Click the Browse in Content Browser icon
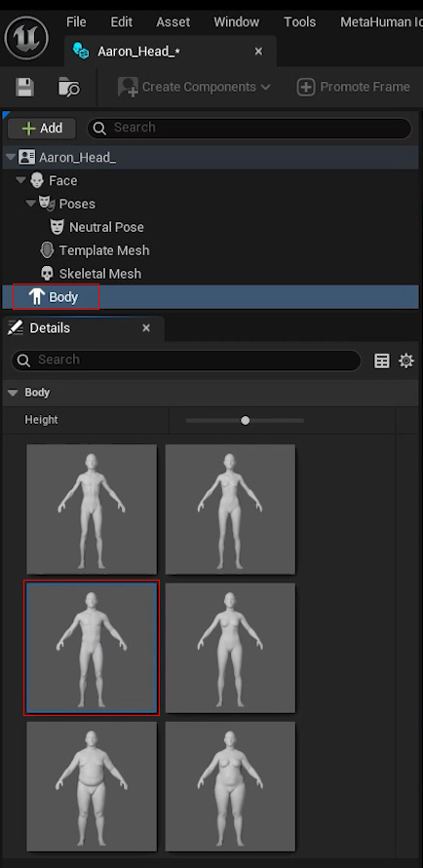Screen dimensions: 423x868 (x=69, y=87)
